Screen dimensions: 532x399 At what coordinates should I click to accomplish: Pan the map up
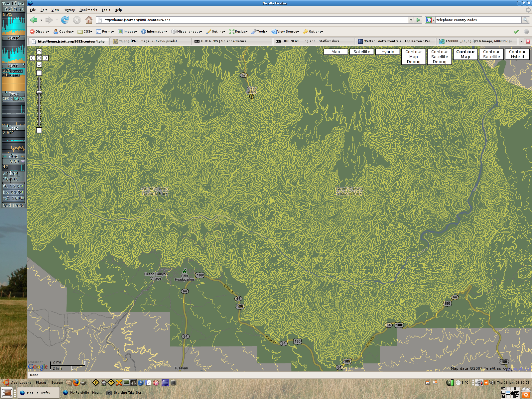(x=39, y=52)
